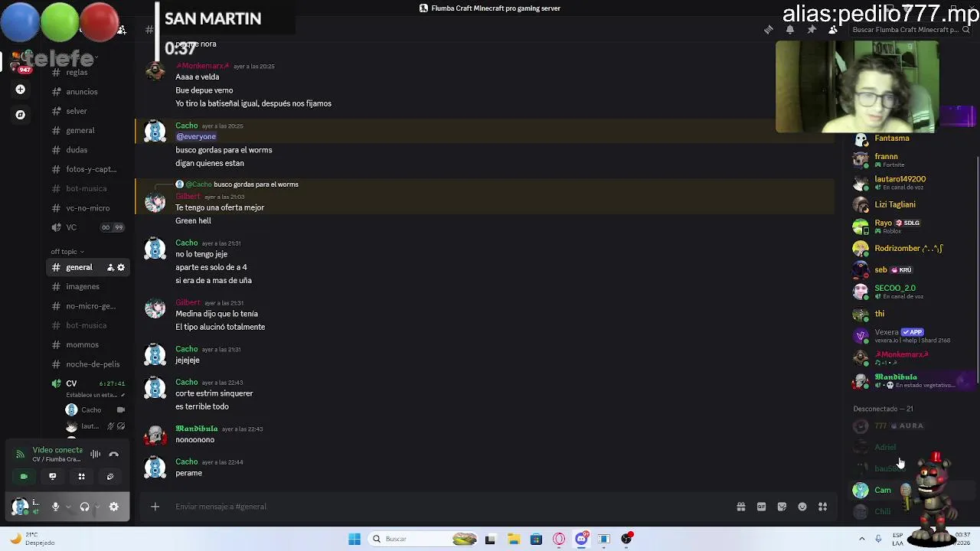The image size is (980, 551).
Task: Open user settings gear icon
Action: click(114, 507)
